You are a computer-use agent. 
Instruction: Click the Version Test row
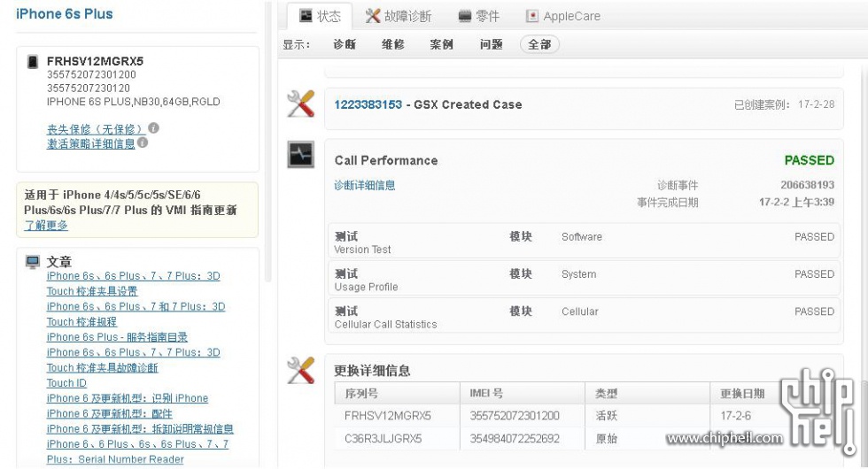(x=584, y=242)
